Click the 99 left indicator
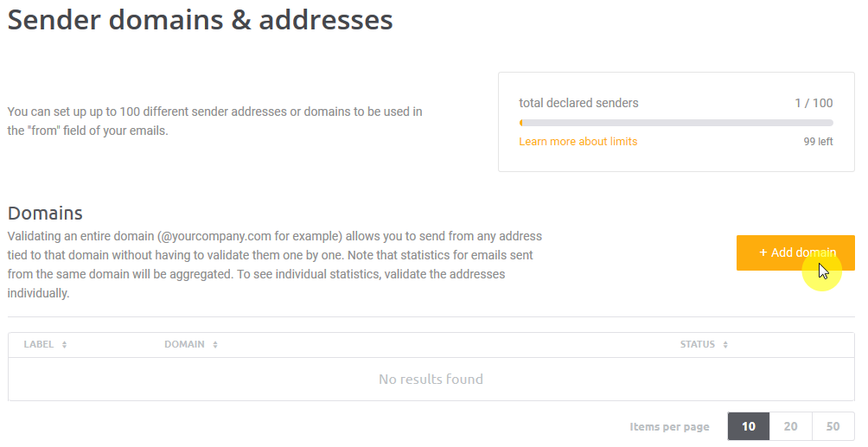Image resolution: width=868 pixels, height=447 pixels. [818, 142]
